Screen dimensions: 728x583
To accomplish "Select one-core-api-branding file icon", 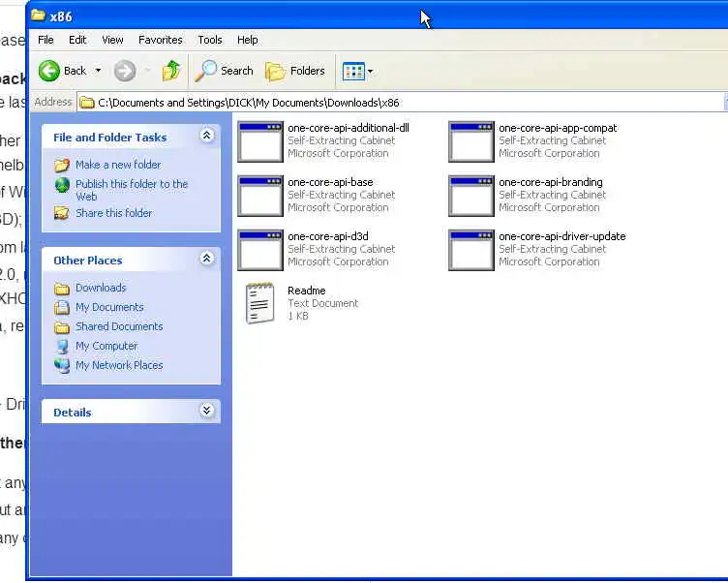I will pos(471,196).
